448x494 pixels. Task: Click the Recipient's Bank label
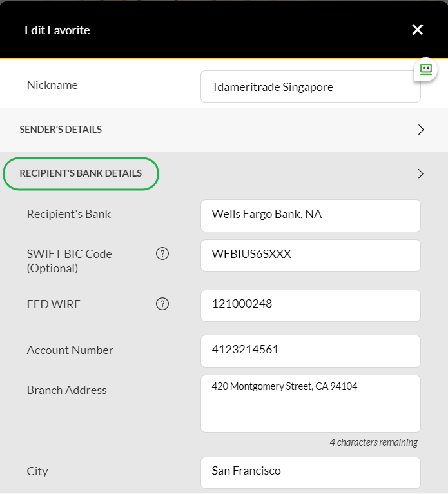(69, 214)
